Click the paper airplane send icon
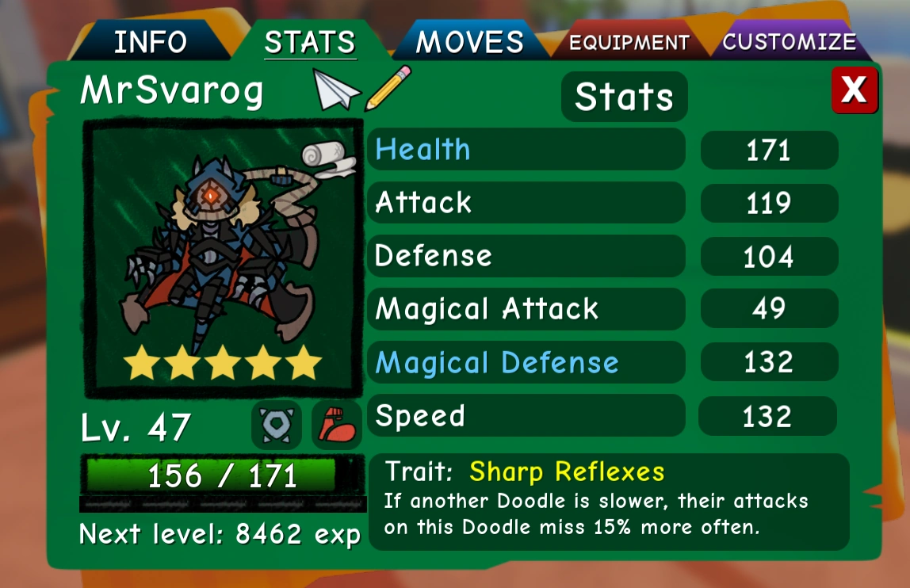This screenshot has height=588, width=910. point(336,90)
